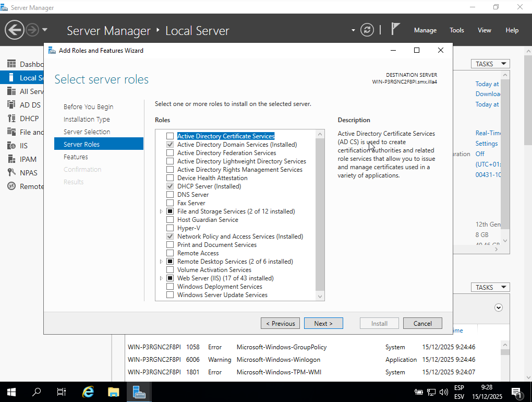This screenshot has height=402, width=532.
Task: Launch Internet Explorer from taskbar
Action: pos(89,392)
